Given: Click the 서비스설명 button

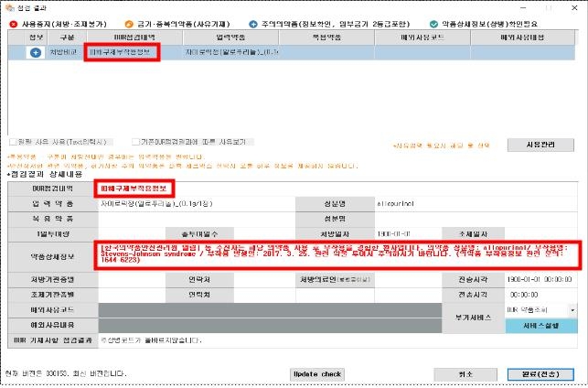Looking at the screenshot, I should [540, 325].
